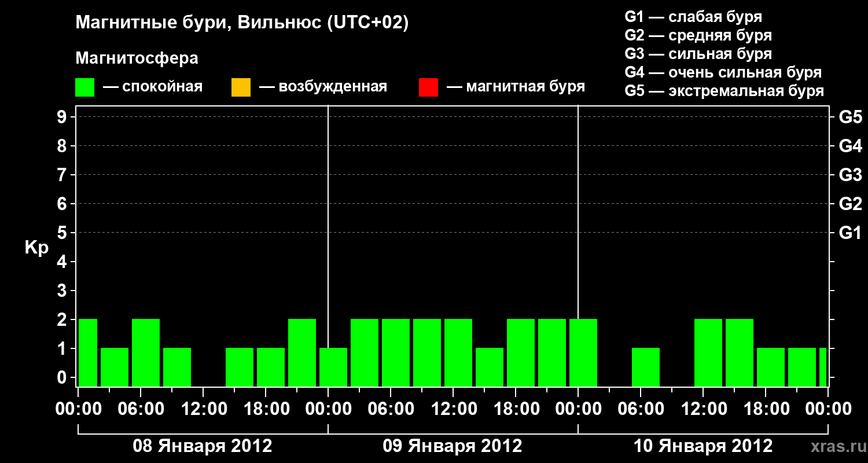Select the Kp 2 bar above 06:00 08 Января
This screenshot has height=463, width=868.
pos(146,352)
